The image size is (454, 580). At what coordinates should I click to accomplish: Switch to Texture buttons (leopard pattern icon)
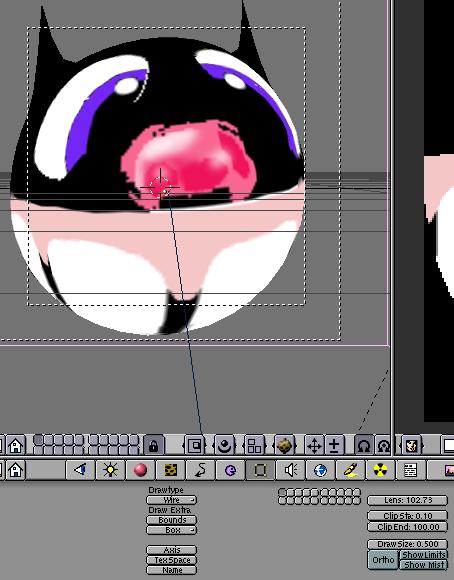pos(170,470)
